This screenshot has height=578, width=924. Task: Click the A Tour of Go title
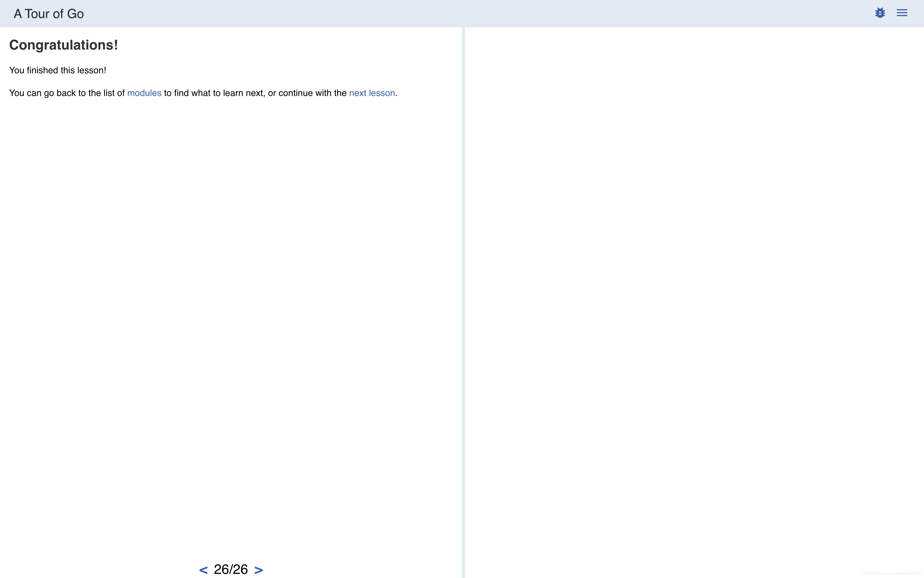click(x=49, y=14)
